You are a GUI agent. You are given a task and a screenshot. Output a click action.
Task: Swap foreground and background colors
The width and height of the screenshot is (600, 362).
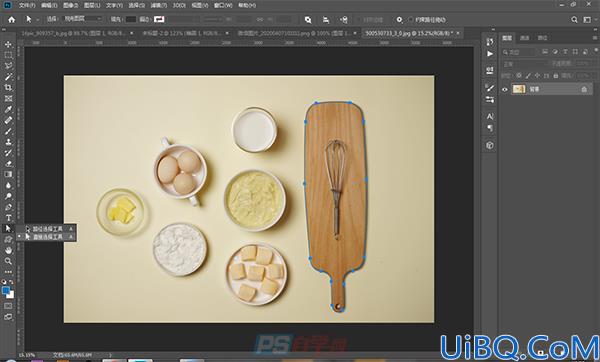pos(11,282)
